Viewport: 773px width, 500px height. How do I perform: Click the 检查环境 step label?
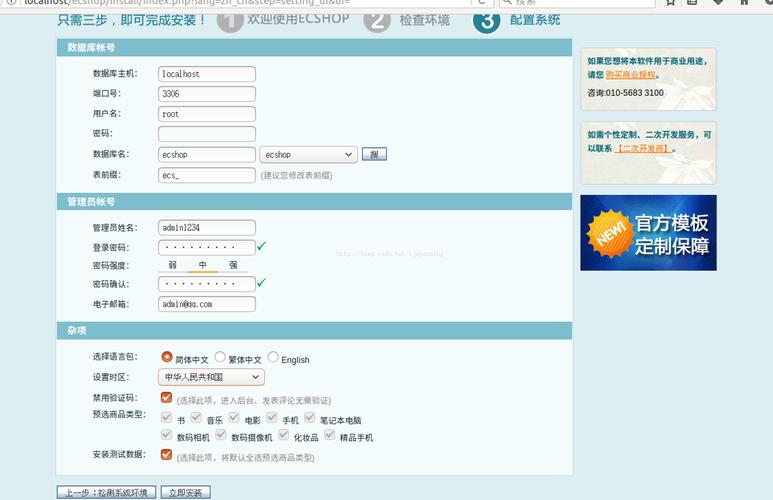(x=425, y=20)
